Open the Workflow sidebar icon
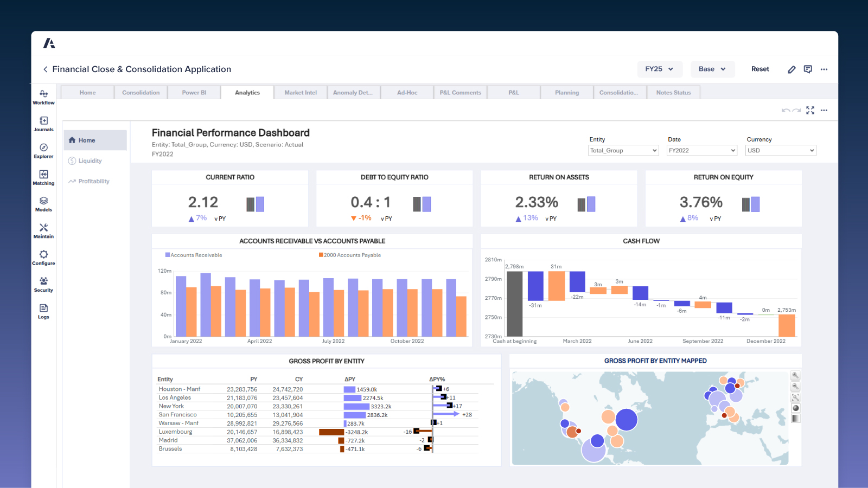 click(43, 94)
